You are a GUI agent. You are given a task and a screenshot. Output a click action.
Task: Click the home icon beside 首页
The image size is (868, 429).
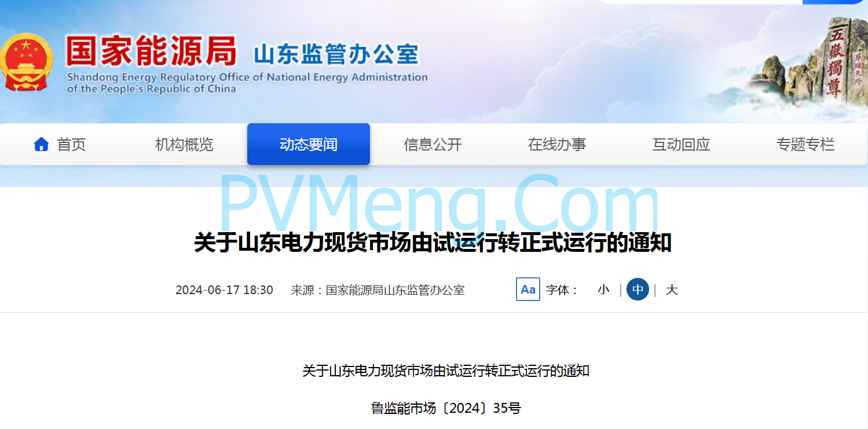(41, 144)
